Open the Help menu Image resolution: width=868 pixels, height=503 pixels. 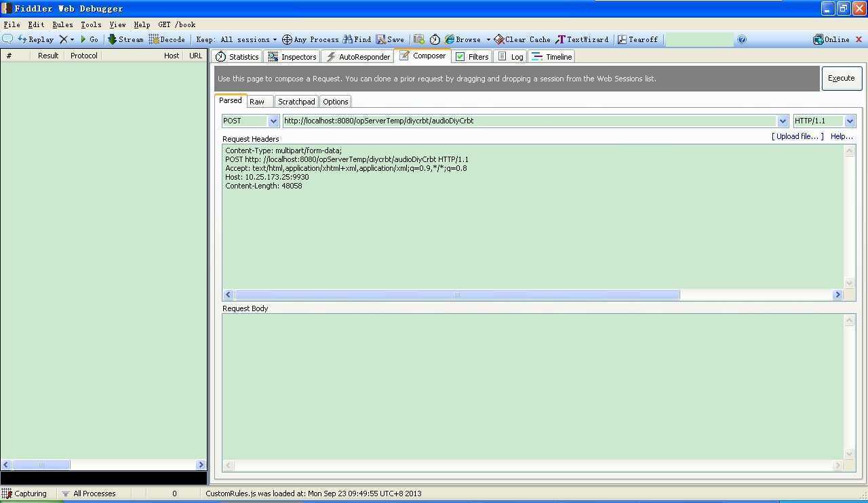pyautogui.click(x=142, y=24)
